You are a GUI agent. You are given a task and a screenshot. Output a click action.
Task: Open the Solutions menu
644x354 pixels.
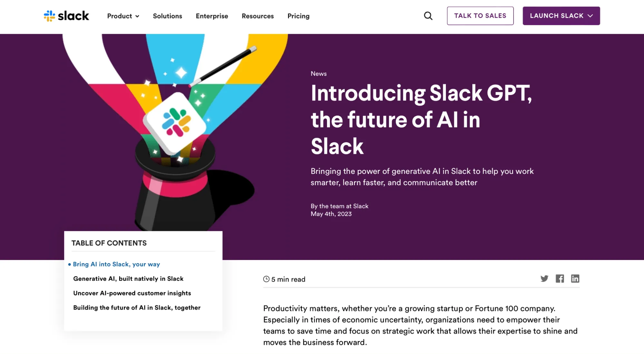point(168,16)
